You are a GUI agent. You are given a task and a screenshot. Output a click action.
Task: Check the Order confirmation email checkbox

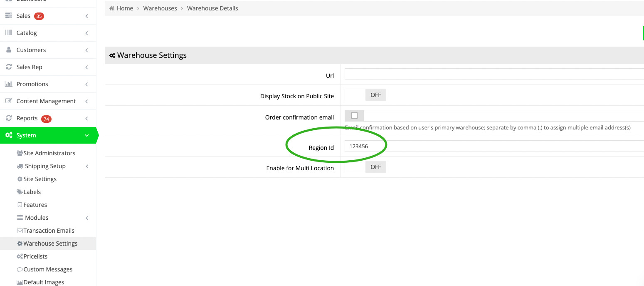(x=354, y=116)
